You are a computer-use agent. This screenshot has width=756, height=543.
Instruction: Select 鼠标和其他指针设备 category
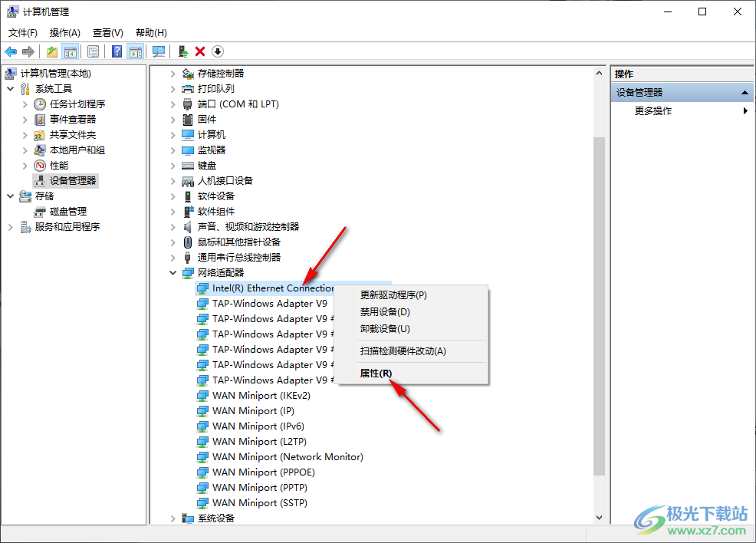(239, 242)
